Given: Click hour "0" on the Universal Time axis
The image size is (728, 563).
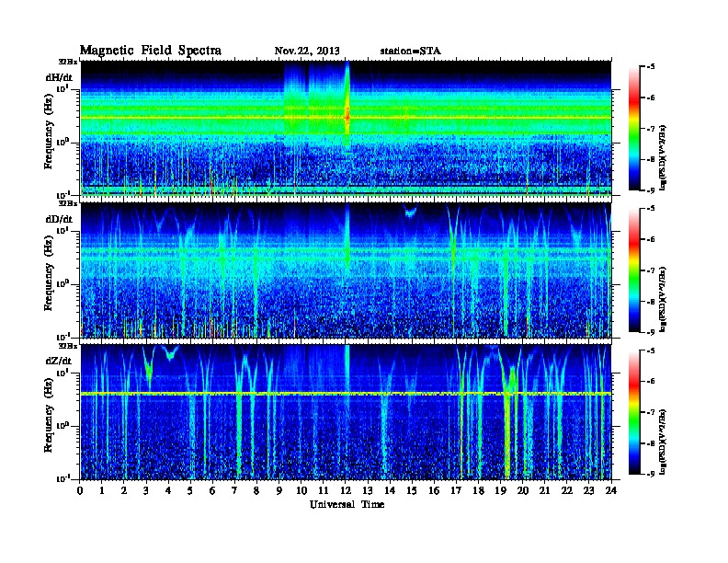Looking at the screenshot, I should (x=80, y=491).
